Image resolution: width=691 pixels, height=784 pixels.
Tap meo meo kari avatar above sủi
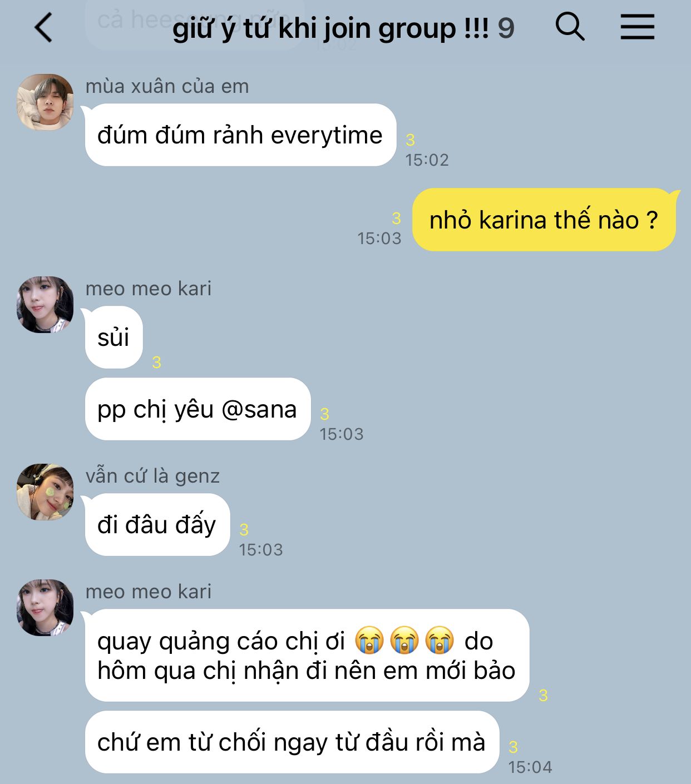pos(45,305)
